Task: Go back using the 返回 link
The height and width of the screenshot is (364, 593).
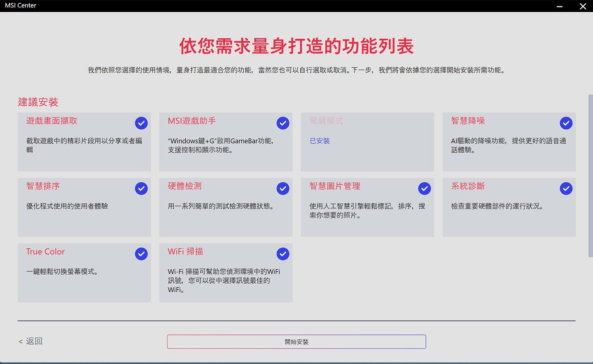Action: (x=31, y=341)
